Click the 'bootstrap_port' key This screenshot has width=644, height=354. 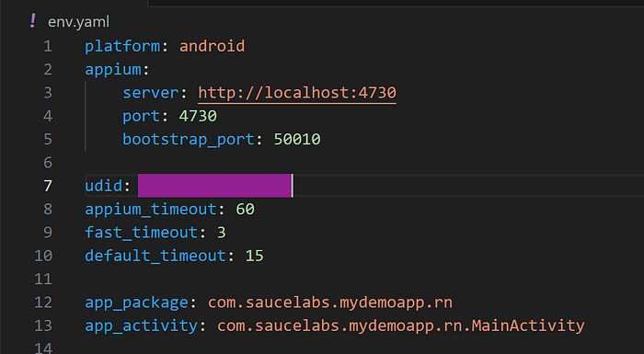pos(189,140)
